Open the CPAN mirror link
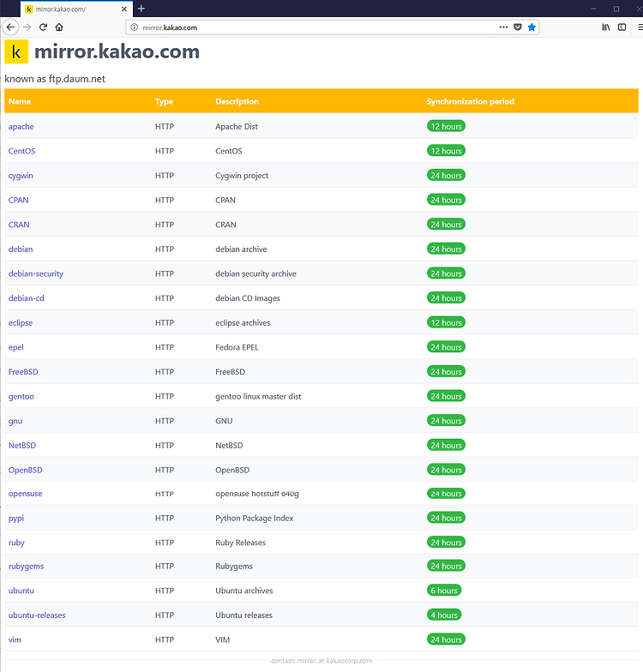Viewport: 643px width, 672px height. tap(19, 201)
